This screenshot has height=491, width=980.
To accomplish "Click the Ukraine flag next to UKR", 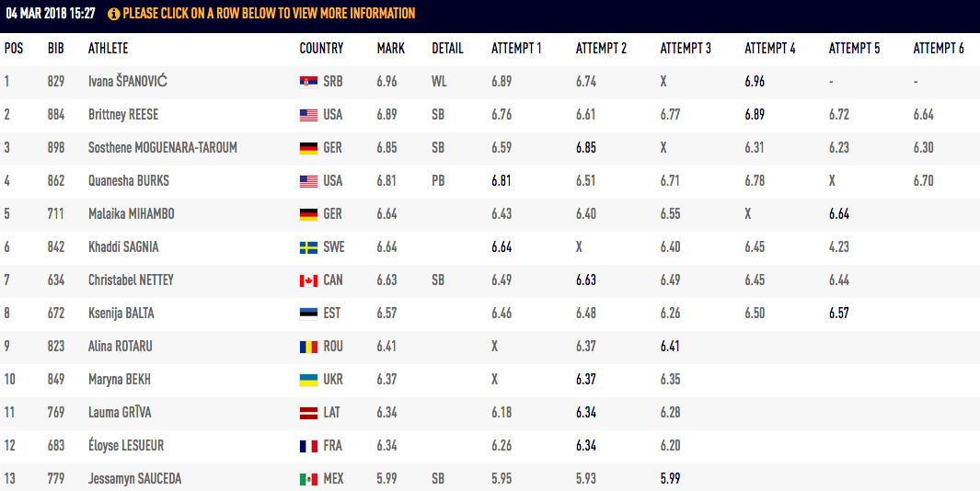I will 308,380.
